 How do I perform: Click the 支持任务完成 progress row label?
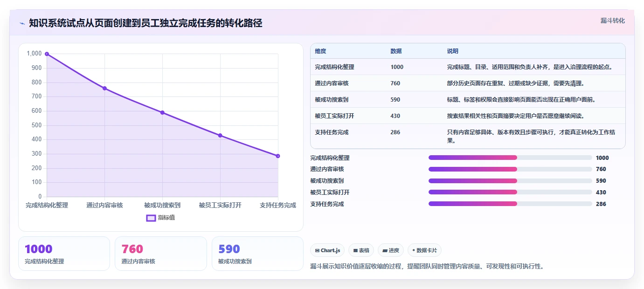pyautogui.click(x=327, y=204)
